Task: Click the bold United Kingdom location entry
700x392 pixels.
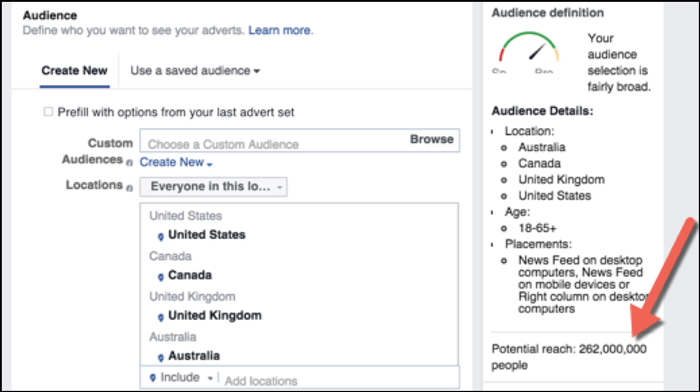Action: [x=215, y=316]
